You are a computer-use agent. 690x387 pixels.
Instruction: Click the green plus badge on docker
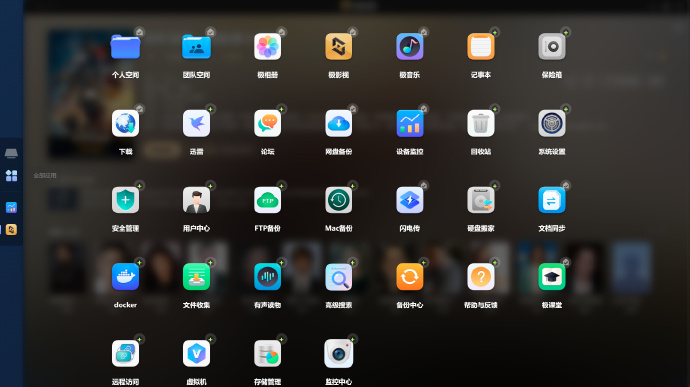[139, 262]
